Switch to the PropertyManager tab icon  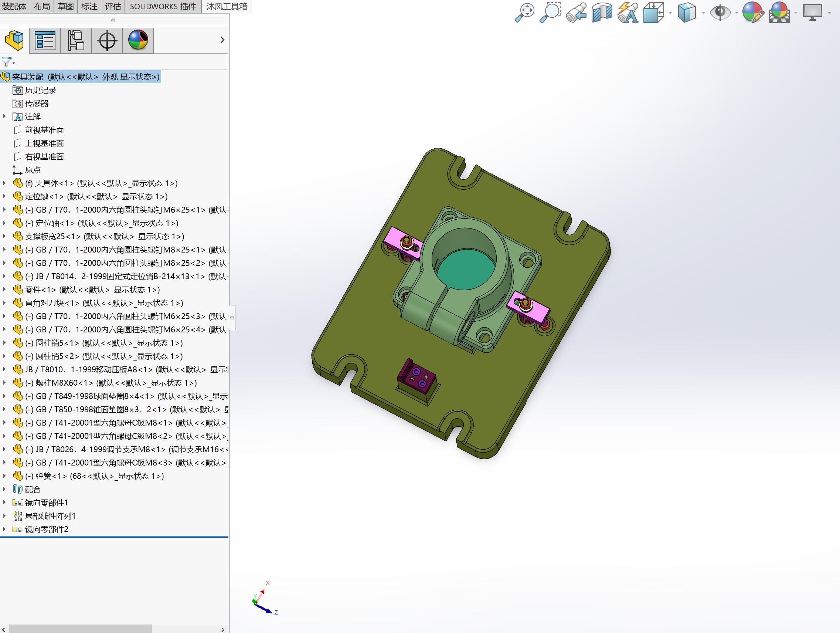coord(45,40)
